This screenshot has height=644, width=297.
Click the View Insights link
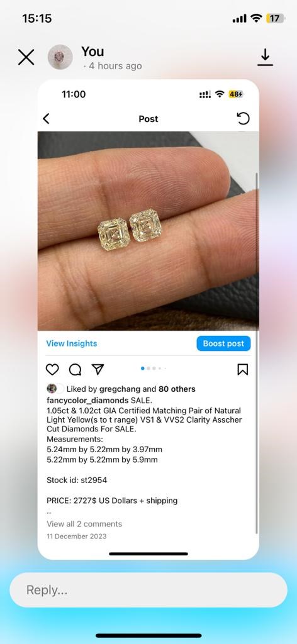[72, 343]
